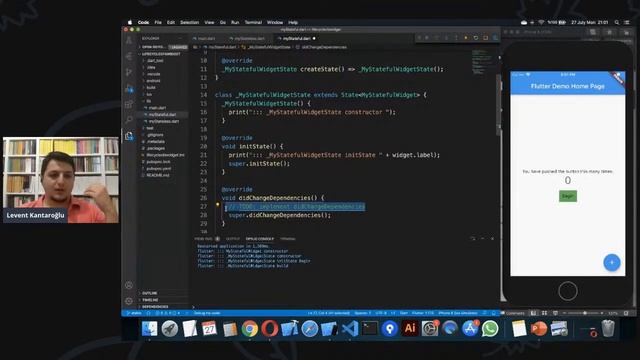Tap the blue plus floating button in simulator

pyautogui.click(x=611, y=262)
